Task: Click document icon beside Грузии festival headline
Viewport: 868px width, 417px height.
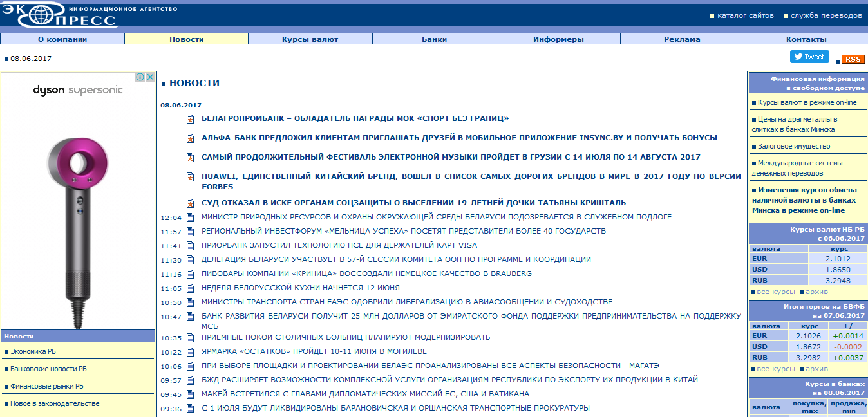Action: [190, 158]
